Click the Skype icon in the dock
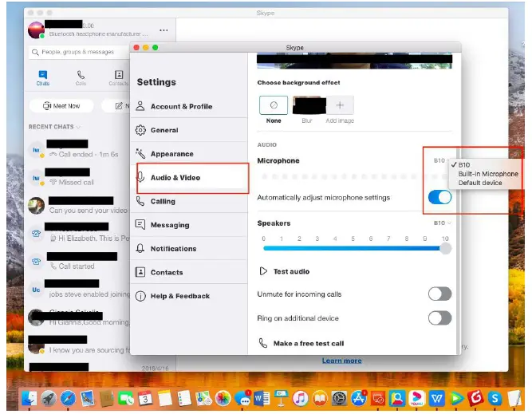This screenshot has width=532, height=414. [x=495, y=398]
